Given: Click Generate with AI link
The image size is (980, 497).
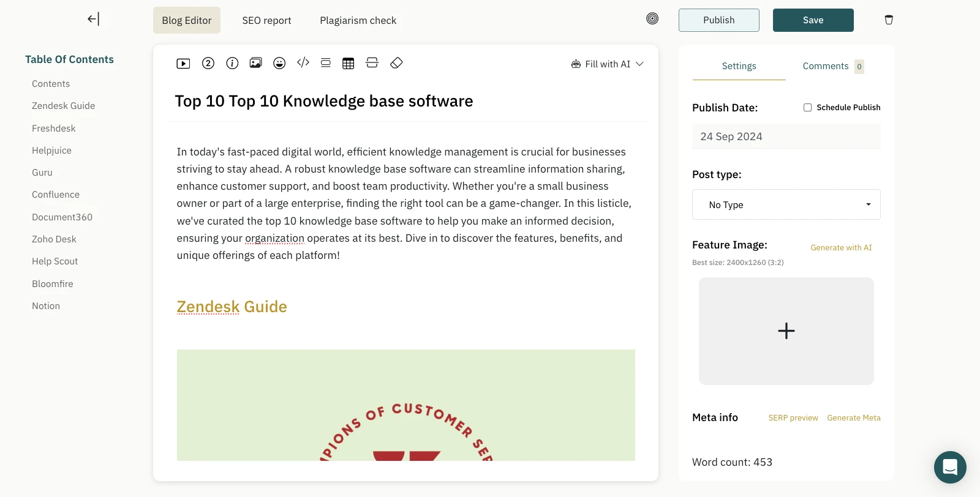Looking at the screenshot, I should point(841,247).
